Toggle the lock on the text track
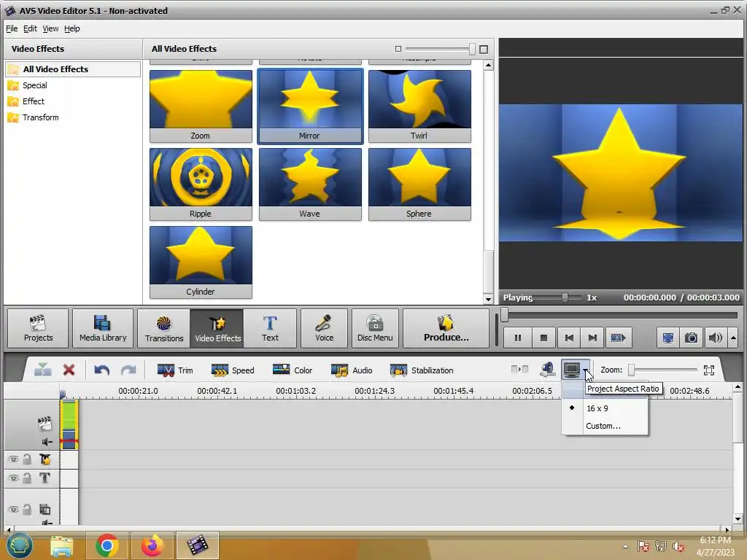747x560 pixels. [27, 478]
